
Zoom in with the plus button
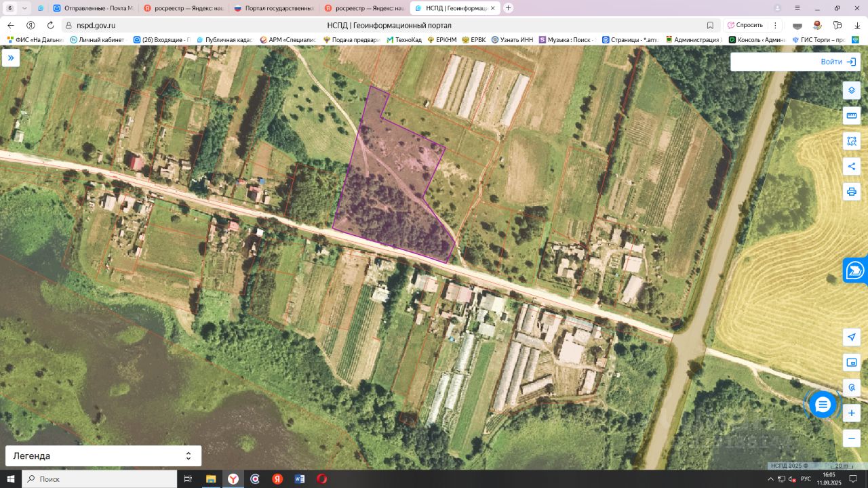[x=852, y=413]
